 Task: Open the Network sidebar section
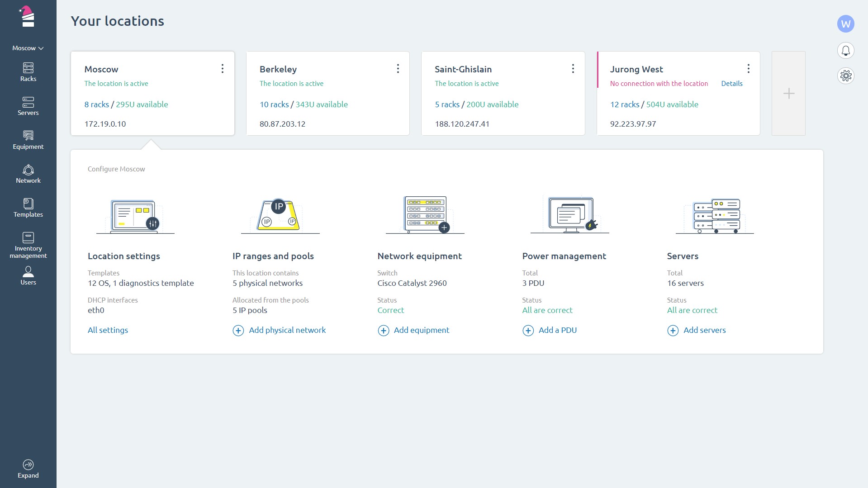[x=28, y=174]
